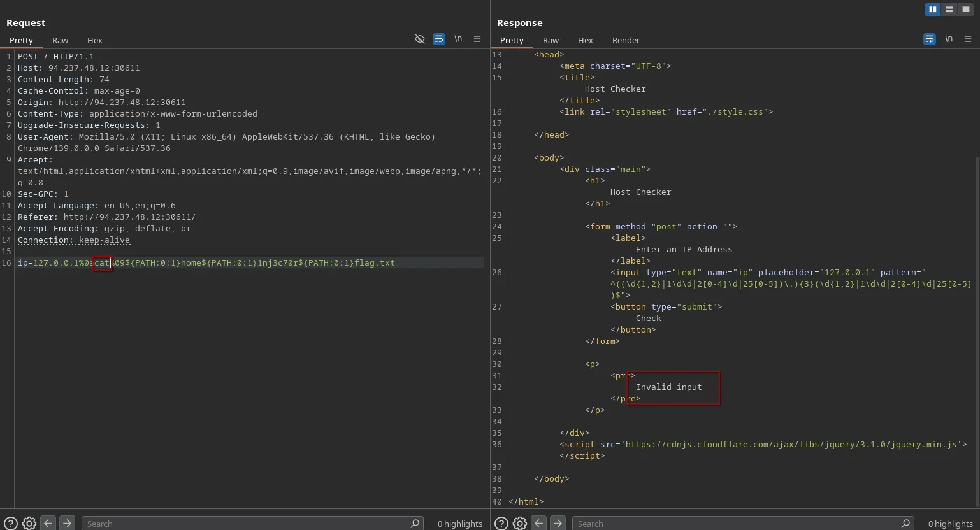
Task: Click the closing '</html>' tag line
Action: (x=526, y=501)
